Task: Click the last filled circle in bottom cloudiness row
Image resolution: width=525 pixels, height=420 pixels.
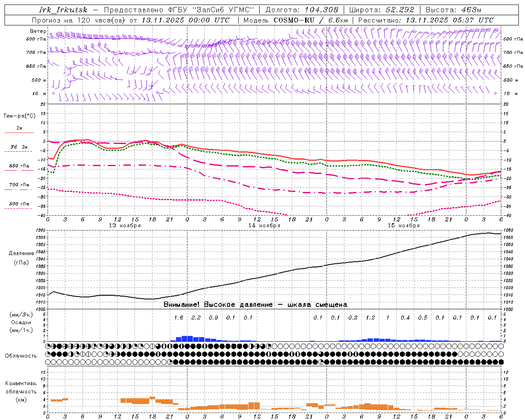Action: (x=501, y=362)
